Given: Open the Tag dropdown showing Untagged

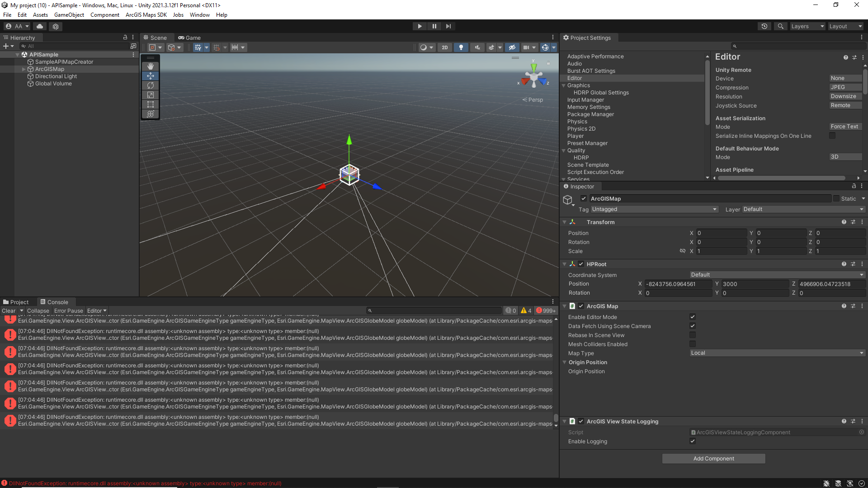Looking at the screenshot, I should [x=654, y=209].
